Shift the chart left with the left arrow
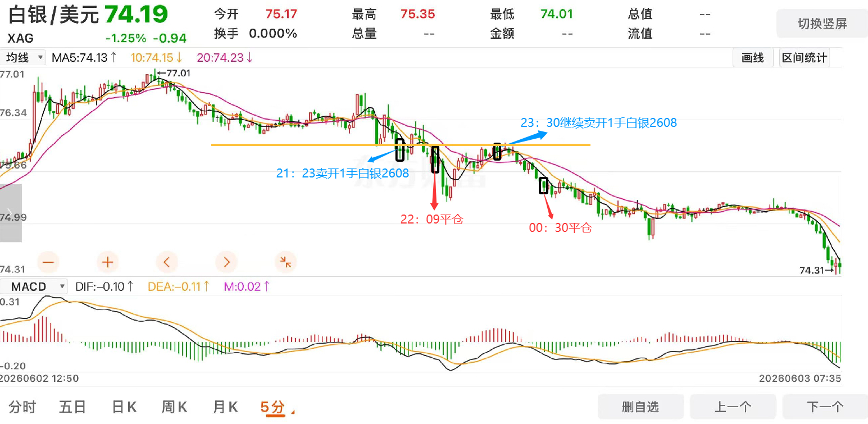Image resolution: width=868 pixels, height=424 pixels. (x=167, y=262)
